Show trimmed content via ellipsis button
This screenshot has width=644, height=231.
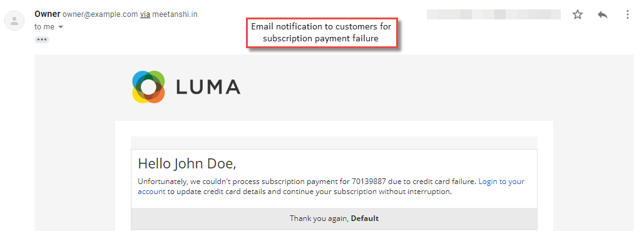43,40
